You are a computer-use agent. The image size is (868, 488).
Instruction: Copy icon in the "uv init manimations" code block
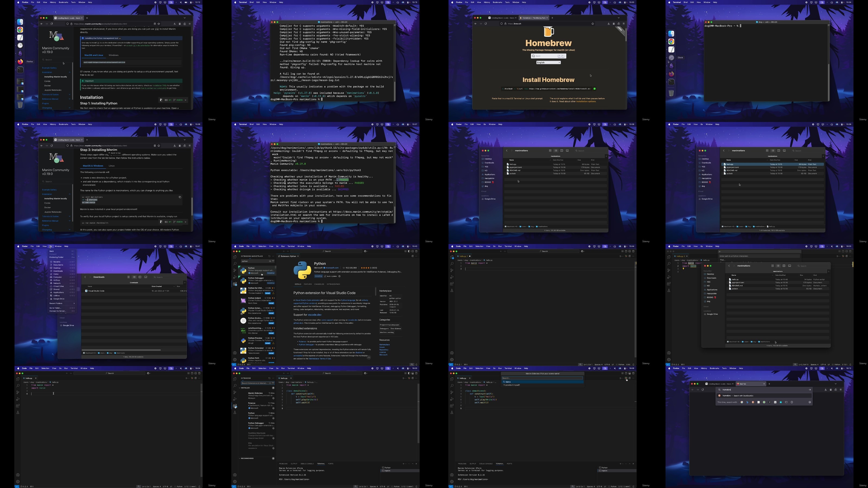180,197
